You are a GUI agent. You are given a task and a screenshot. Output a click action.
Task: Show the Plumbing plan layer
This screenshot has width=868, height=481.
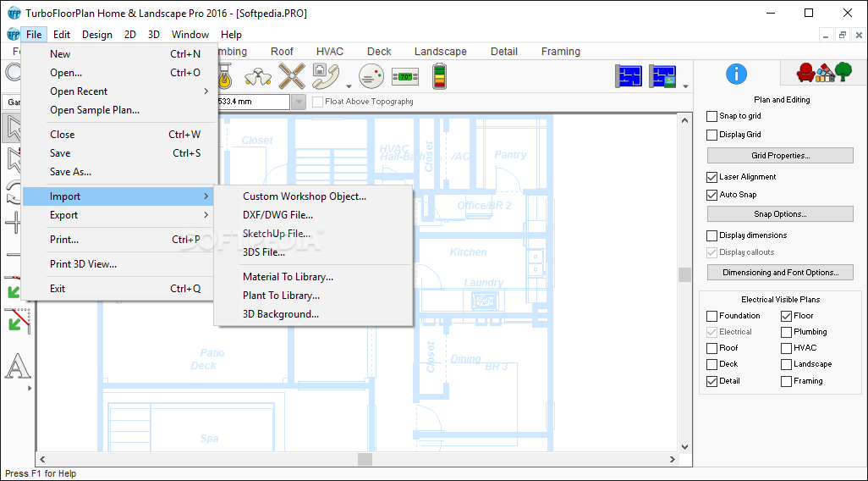(x=786, y=333)
